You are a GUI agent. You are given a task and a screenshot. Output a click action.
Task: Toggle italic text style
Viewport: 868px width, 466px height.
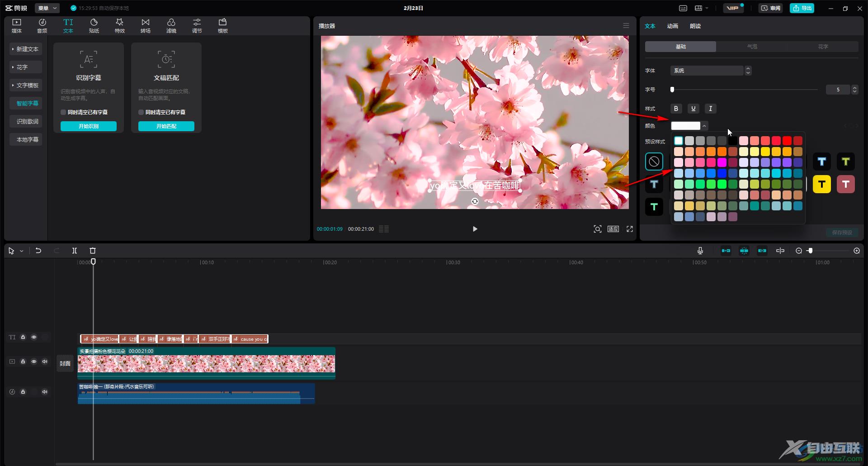point(710,109)
